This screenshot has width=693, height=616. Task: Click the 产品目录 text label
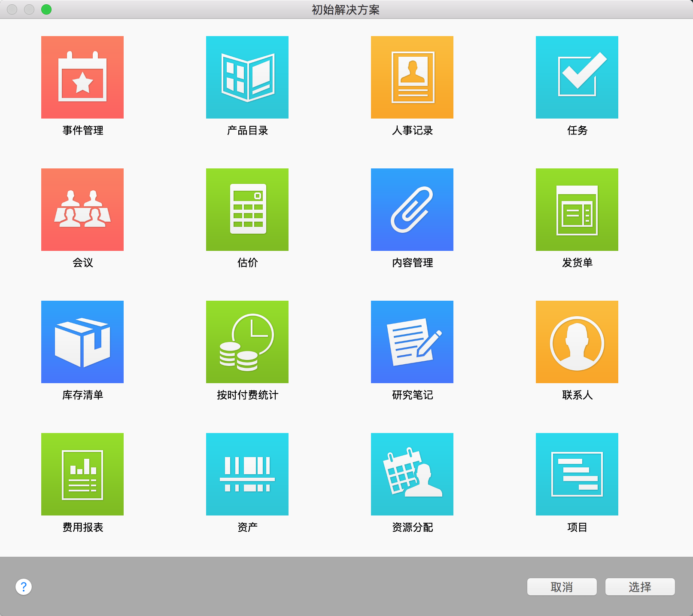coord(248,130)
